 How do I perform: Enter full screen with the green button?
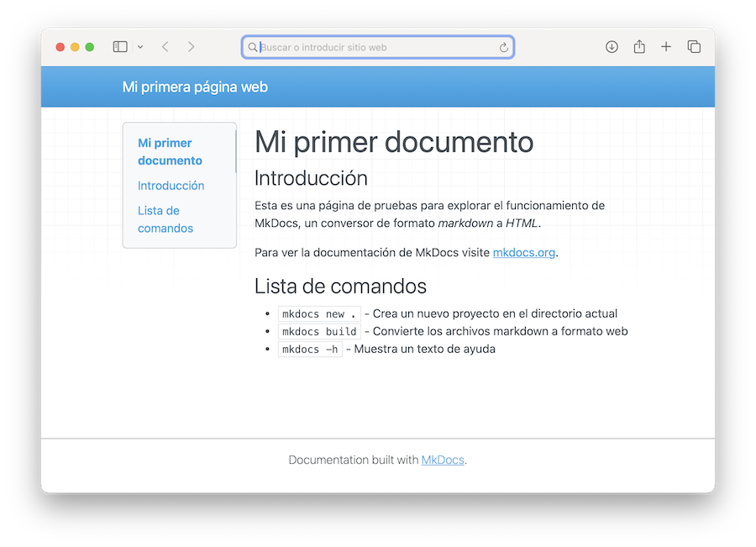tap(90, 47)
